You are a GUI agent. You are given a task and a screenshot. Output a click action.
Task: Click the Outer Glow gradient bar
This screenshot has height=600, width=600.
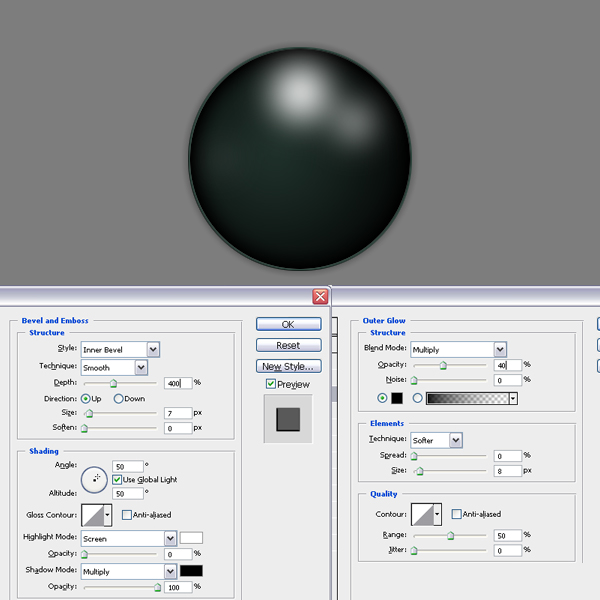click(468, 398)
